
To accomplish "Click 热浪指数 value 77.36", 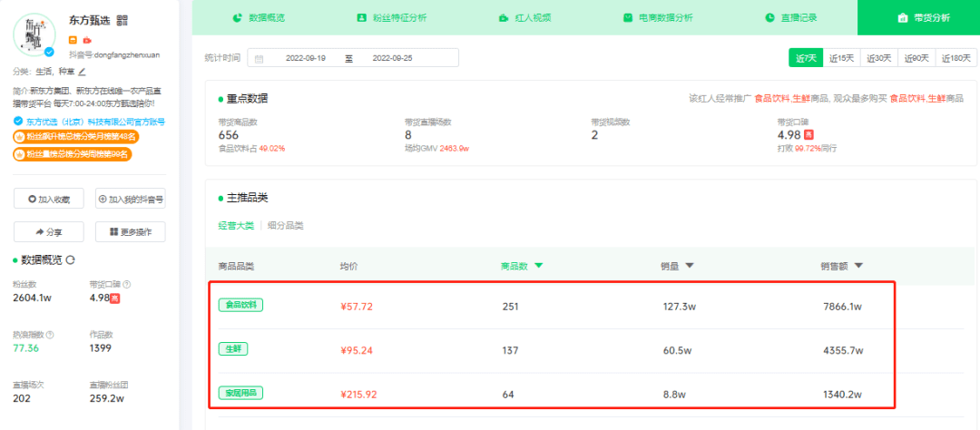I will click(25, 348).
